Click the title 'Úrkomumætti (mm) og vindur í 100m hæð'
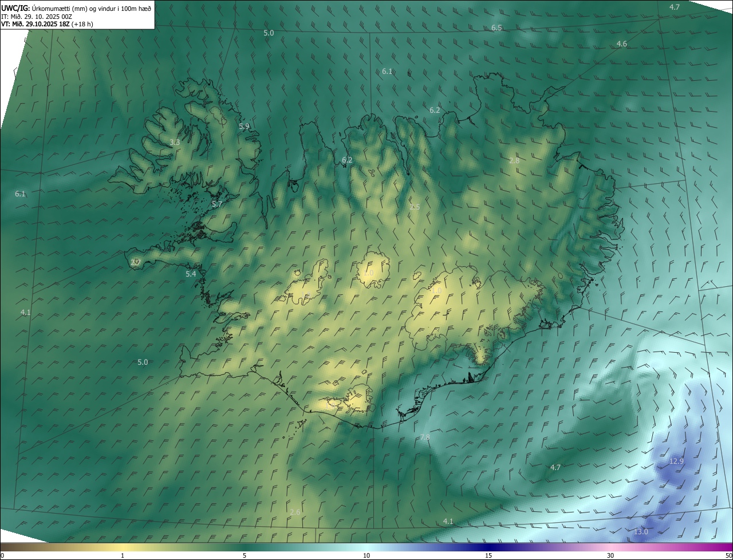733x560 pixels. click(x=91, y=7)
